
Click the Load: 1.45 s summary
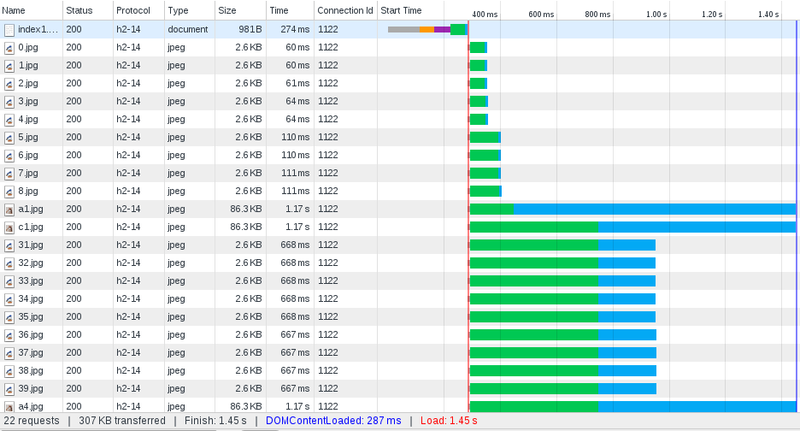click(x=449, y=421)
